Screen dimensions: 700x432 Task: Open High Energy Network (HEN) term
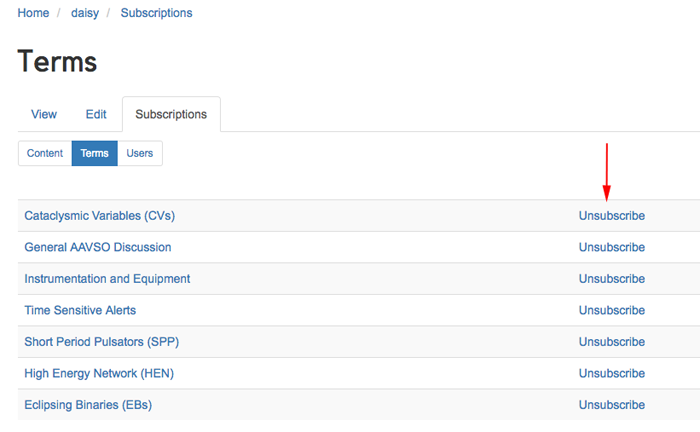[x=99, y=374]
